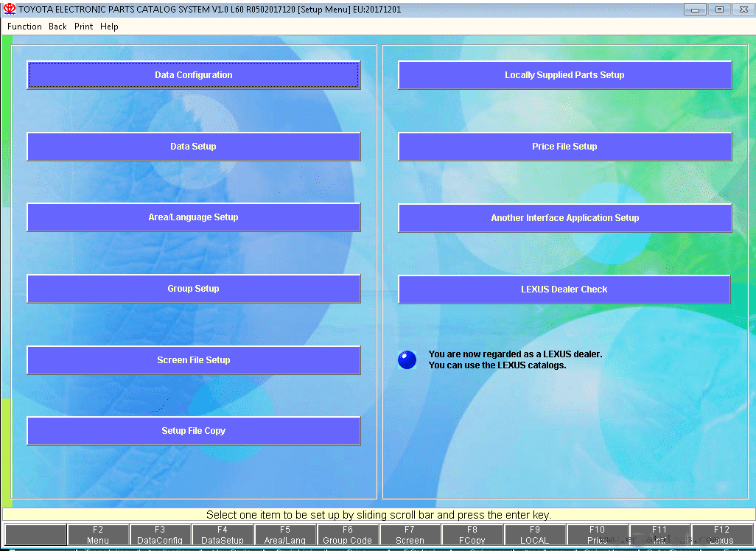Viewport: 756px width, 551px height.
Task: Click the F6 Group Code function key
Action: [348, 535]
